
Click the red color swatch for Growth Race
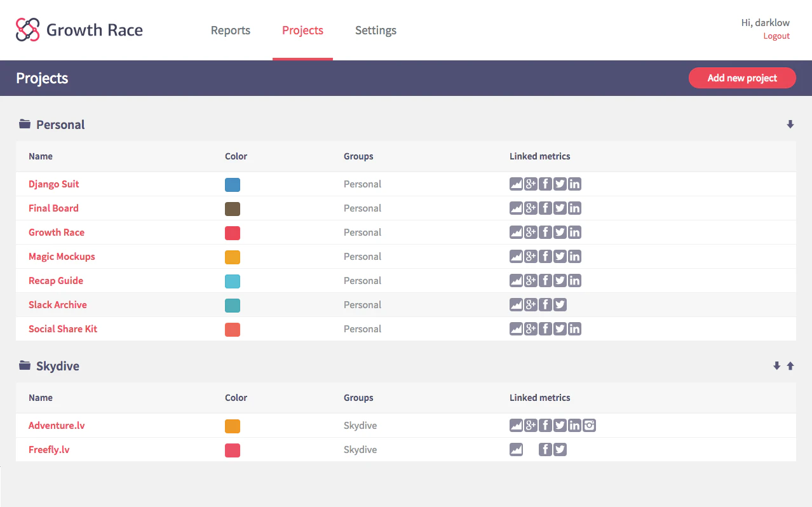[x=232, y=233]
